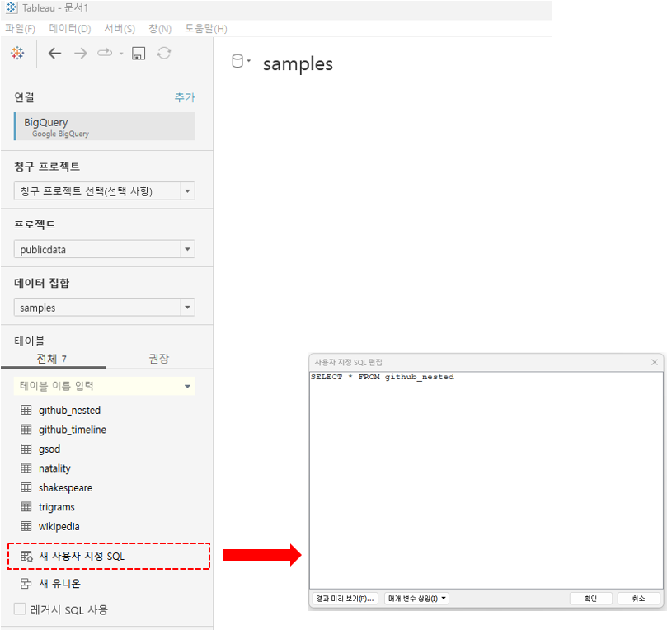Image resolution: width=672 pixels, height=630 pixels.
Task: Click the custom SQL icon next to 새 사용자 지정 SQL
Action: coord(26,557)
